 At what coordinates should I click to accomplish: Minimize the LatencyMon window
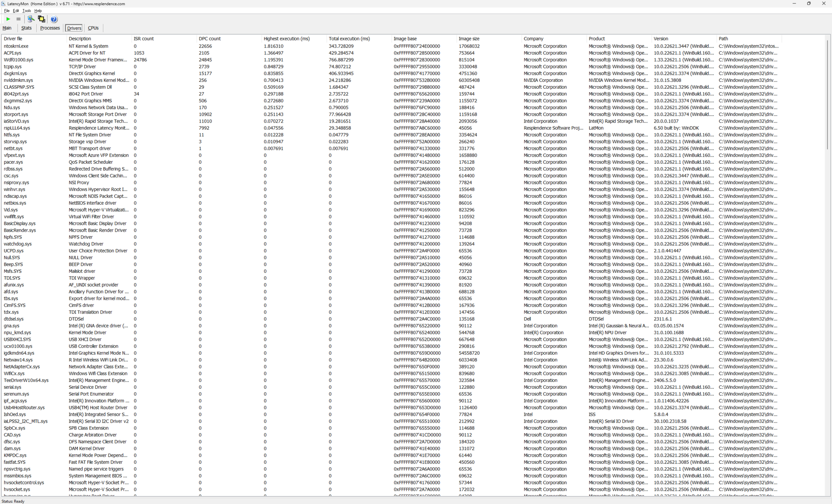(794, 3)
